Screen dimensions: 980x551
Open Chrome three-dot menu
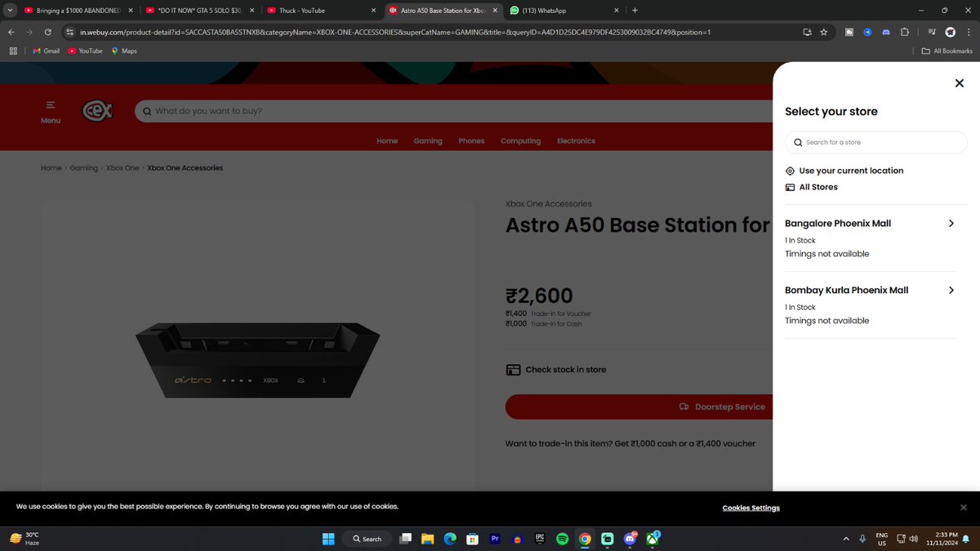point(969,32)
